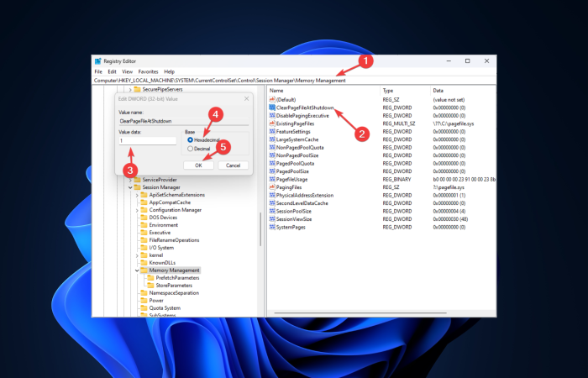Image resolution: width=588 pixels, height=378 pixels.
Task: Click the SecondLevelDataCache value icon
Action: (x=272, y=203)
